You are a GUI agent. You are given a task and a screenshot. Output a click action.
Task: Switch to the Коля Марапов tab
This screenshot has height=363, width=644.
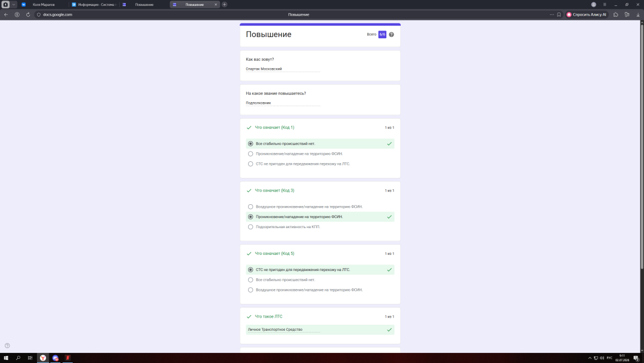click(43, 5)
